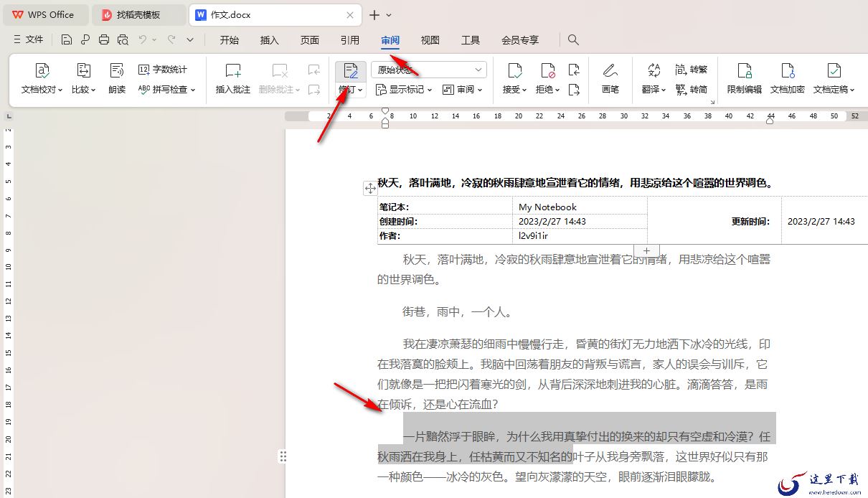868x498 pixels.
Task: Click the 接受 accept change icon
Action: pos(514,70)
